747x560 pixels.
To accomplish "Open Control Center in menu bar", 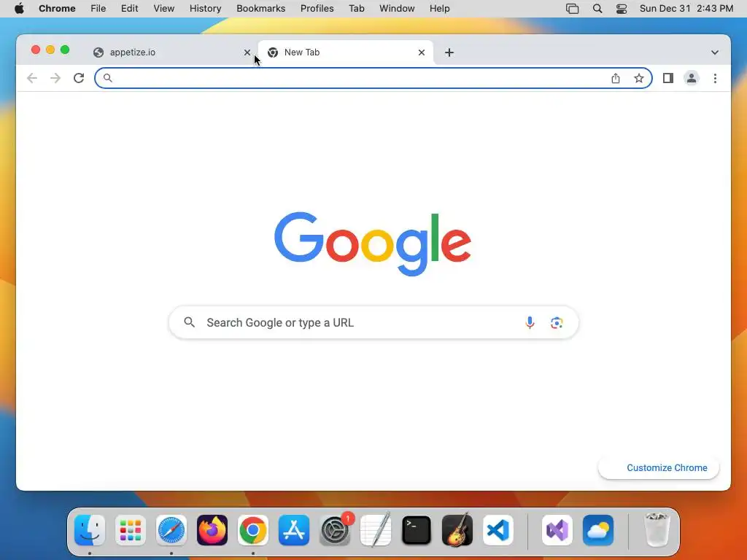I will point(622,9).
